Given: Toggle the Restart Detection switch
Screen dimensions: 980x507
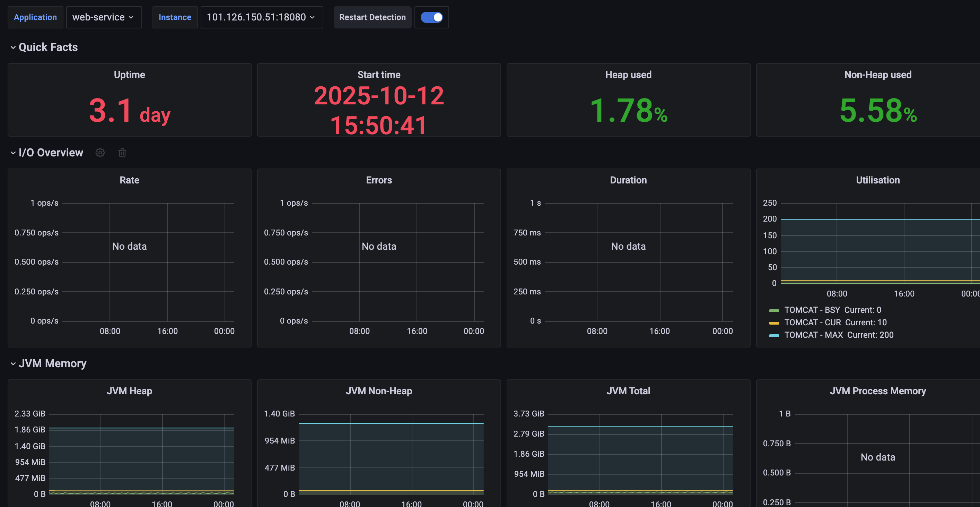Looking at the screenshot, I should pos(431,17).
